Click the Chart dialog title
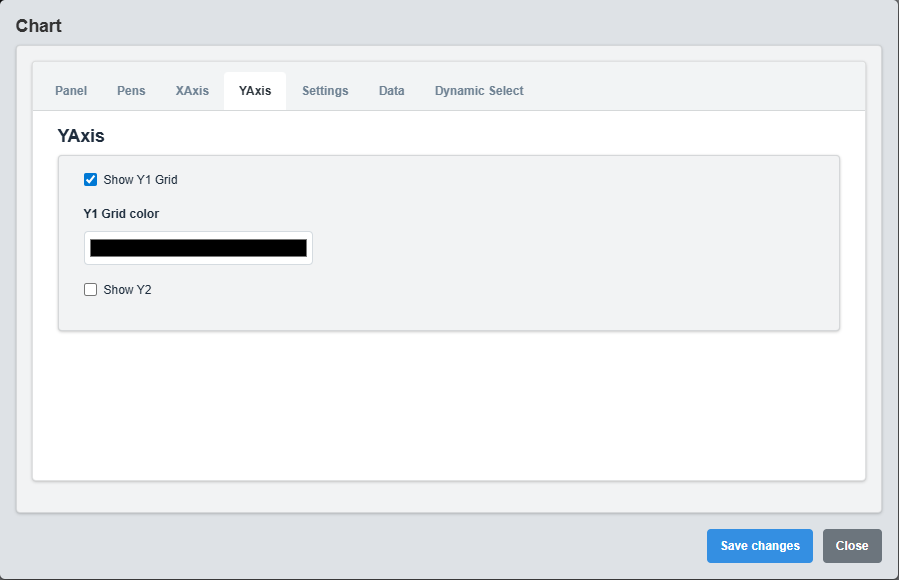The height and width of the screenshot is (580, 899). [x=38, y=25]
